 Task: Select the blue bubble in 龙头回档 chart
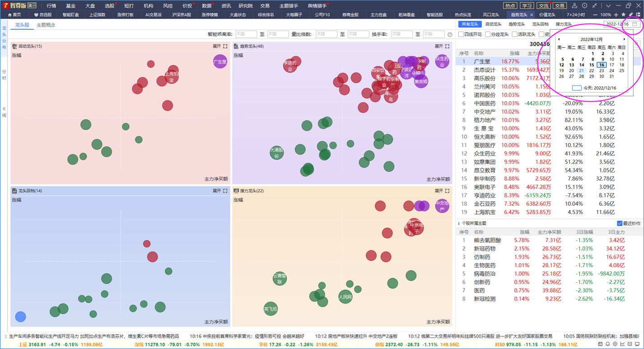tap(20, 317)
